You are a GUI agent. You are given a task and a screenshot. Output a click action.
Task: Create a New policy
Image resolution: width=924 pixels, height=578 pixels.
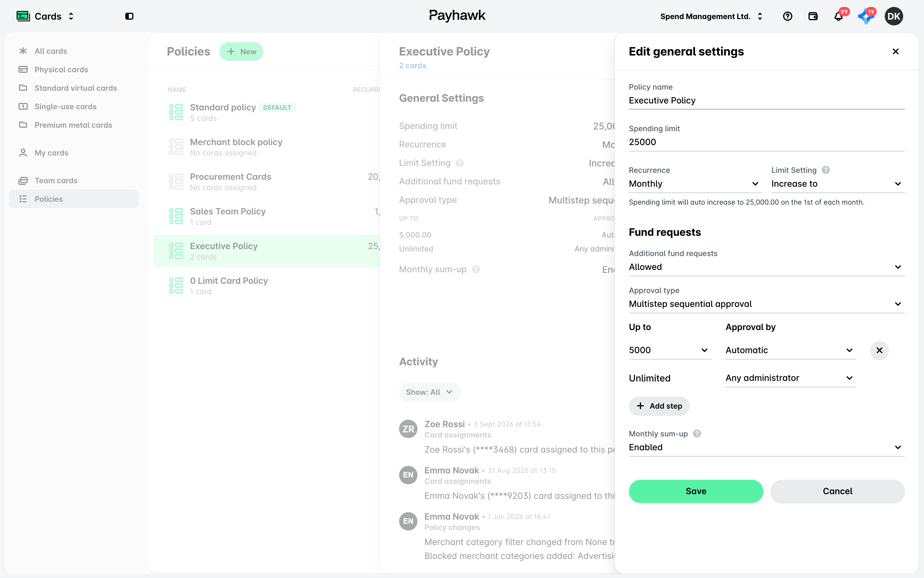tap(241, 52)
